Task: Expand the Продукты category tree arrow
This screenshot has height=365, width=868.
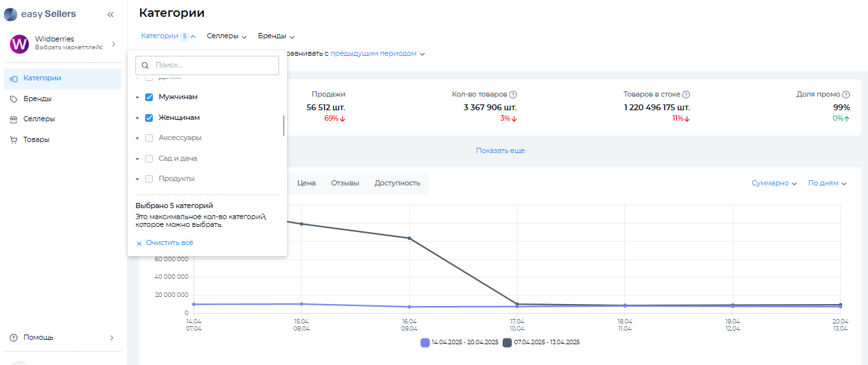Action: click(x=138, y=179)
